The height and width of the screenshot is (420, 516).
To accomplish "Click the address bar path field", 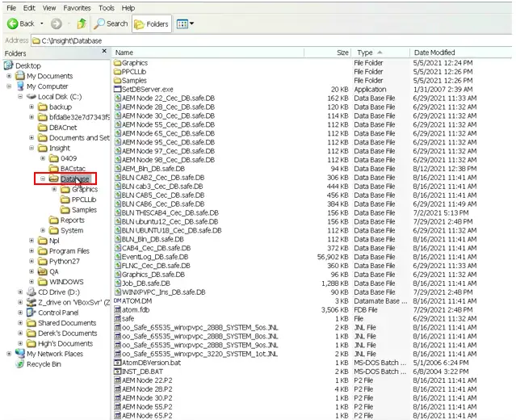I will [x=271, y=41].
